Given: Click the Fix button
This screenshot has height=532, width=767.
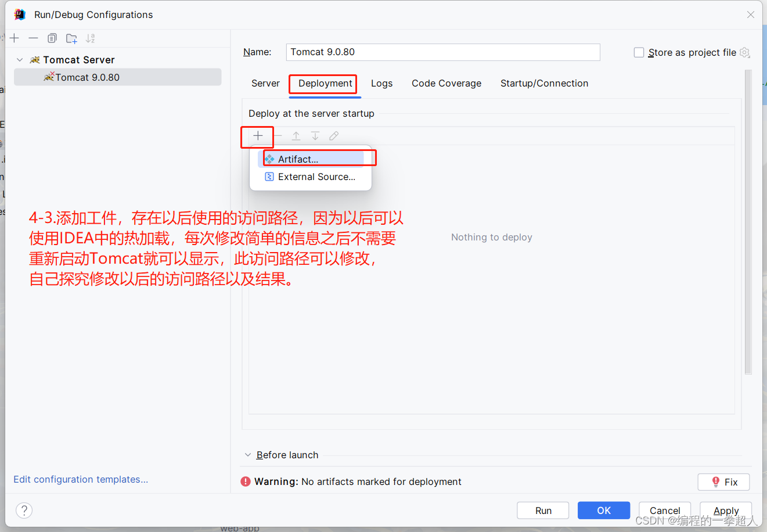Looking at the screenshot, I should (723, 482).
